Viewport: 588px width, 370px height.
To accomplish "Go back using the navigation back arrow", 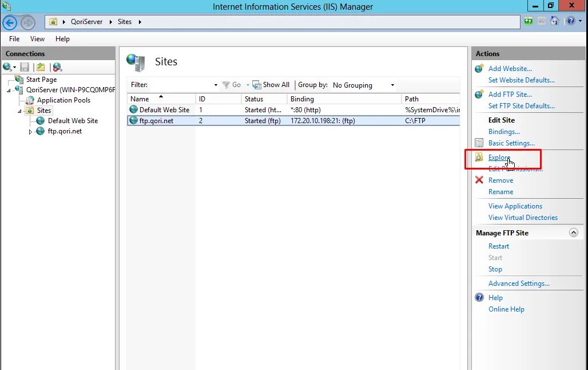I will tap(10, 22).
